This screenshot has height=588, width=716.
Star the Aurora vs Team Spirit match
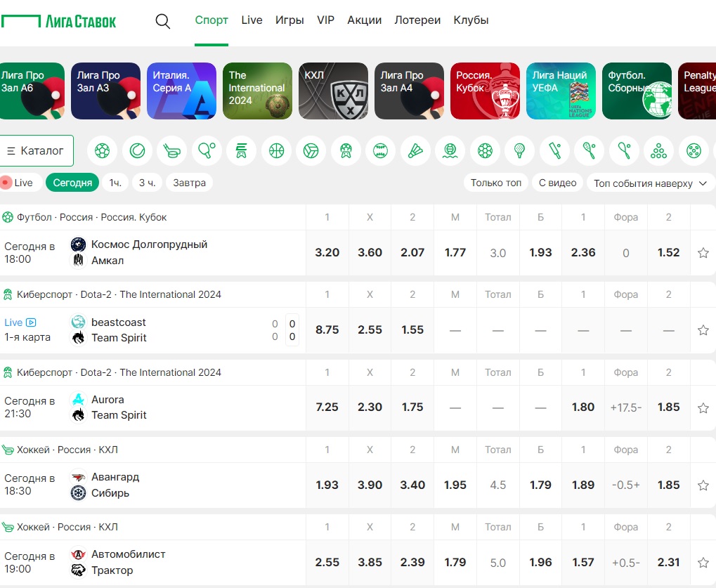tap(703, 407)
